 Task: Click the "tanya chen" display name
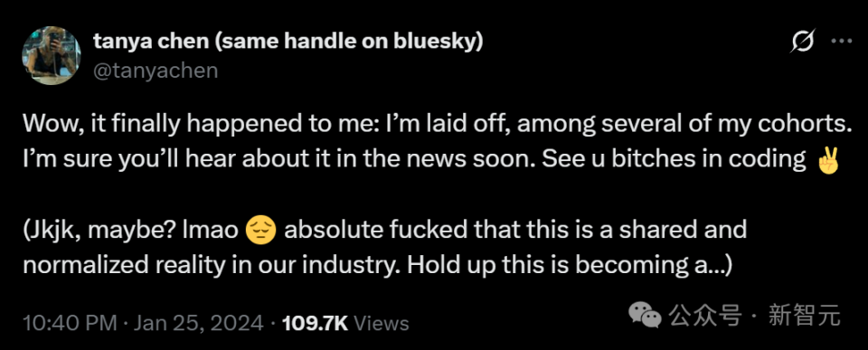coord(151,41)
